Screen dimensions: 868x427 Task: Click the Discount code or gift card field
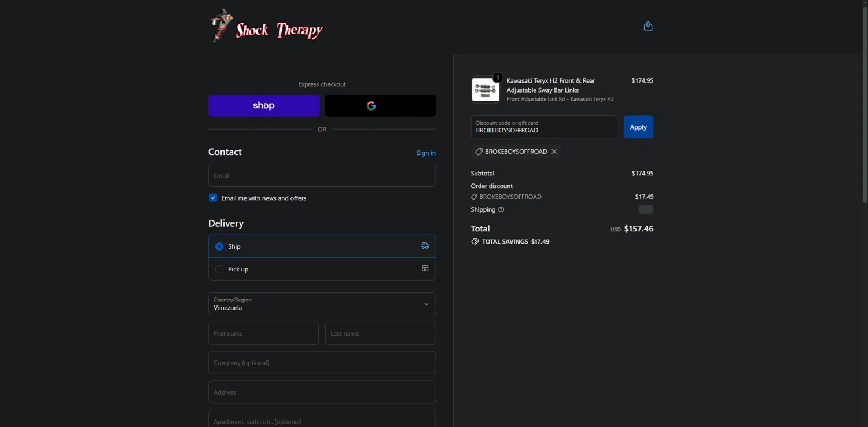pos(544,127)
